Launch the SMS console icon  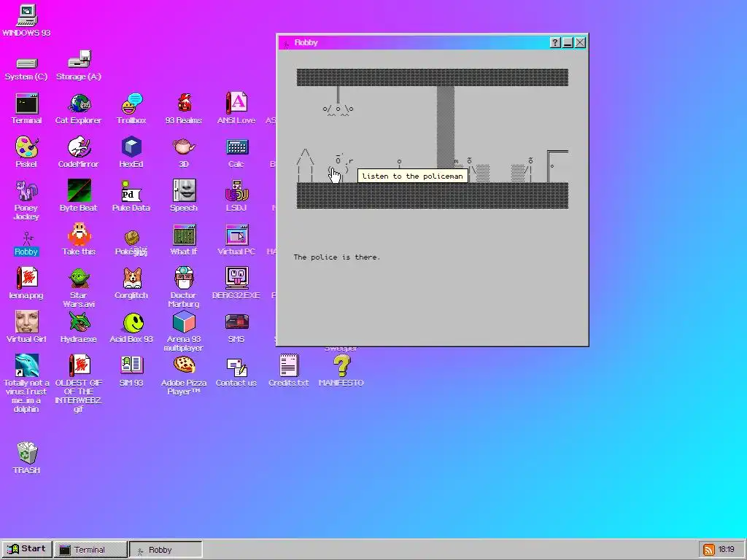point(236,327)
